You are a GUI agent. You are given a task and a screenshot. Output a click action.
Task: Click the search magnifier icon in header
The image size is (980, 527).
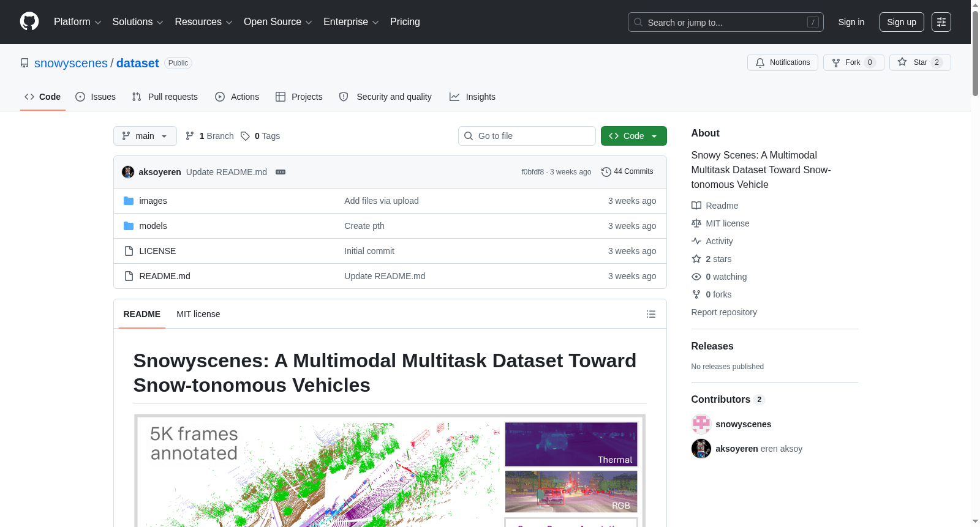click(x=638, y=22)
